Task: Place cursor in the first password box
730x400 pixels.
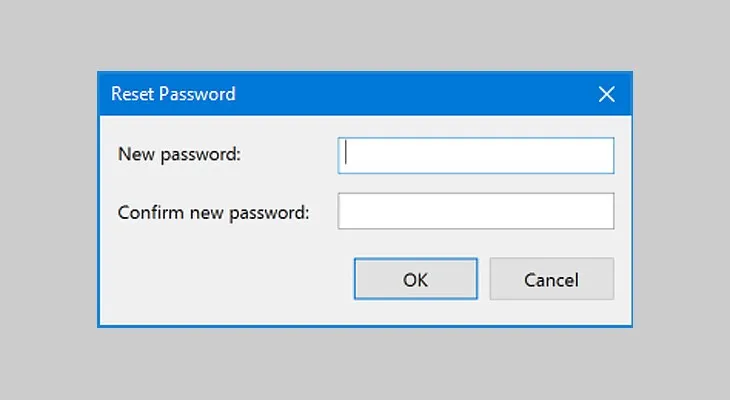Action: click(x=475, y=156)
